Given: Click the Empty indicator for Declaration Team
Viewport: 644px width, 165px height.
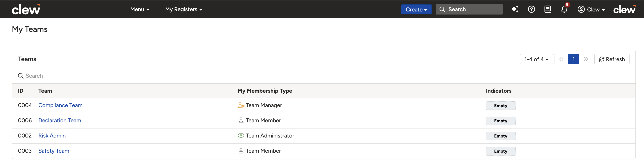Looking at the screenshot, I should (x=501, y=121).
